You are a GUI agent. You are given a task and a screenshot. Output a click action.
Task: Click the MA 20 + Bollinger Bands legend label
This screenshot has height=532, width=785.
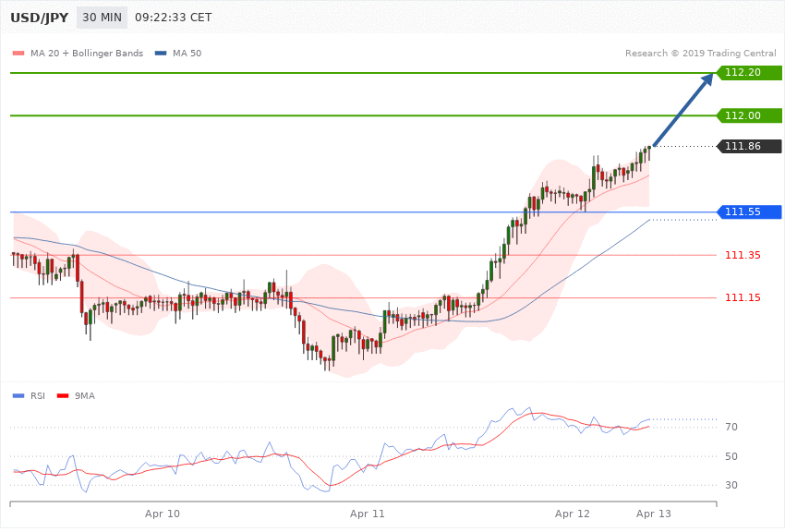(x=87, y=53)
